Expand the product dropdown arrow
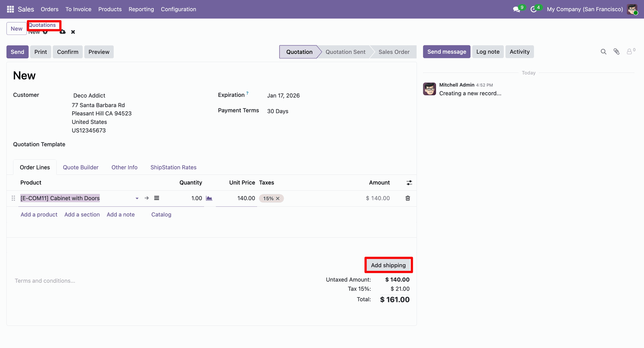The width and height of the screenshot is (644, 348). (x=137, y=198)
